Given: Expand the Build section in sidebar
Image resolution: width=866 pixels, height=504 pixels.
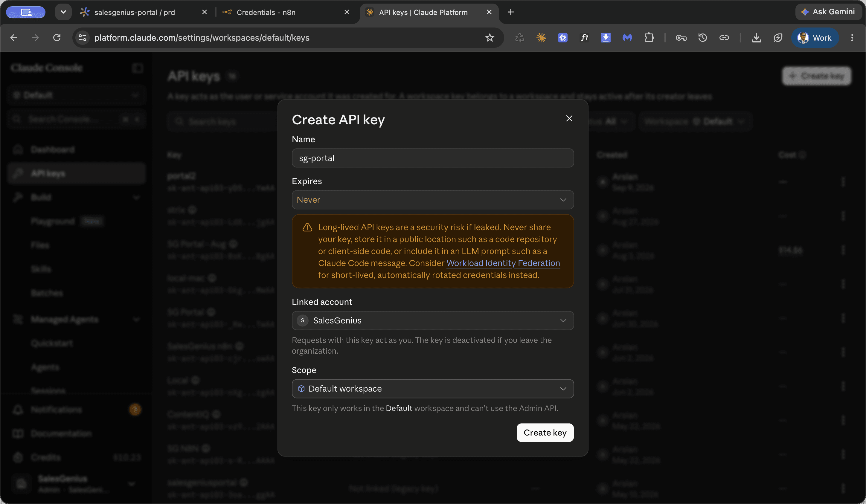Looking at the screenshot, I should tap(76, 197).
